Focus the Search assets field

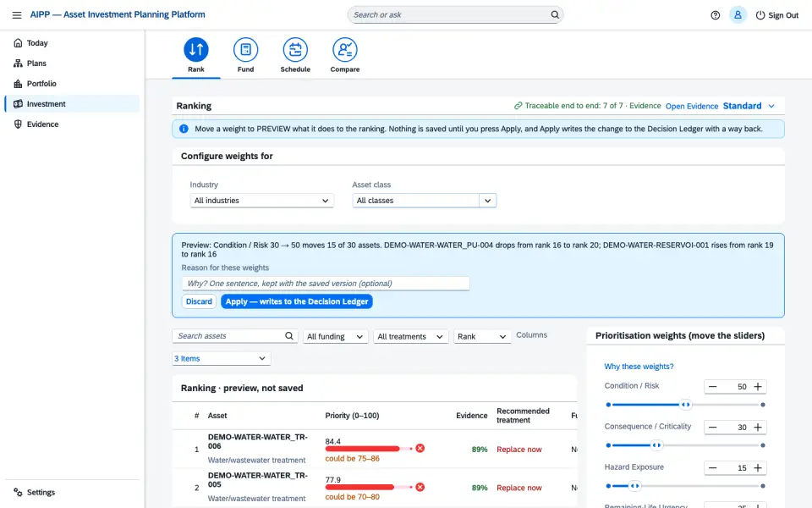(x=234, y=336)
